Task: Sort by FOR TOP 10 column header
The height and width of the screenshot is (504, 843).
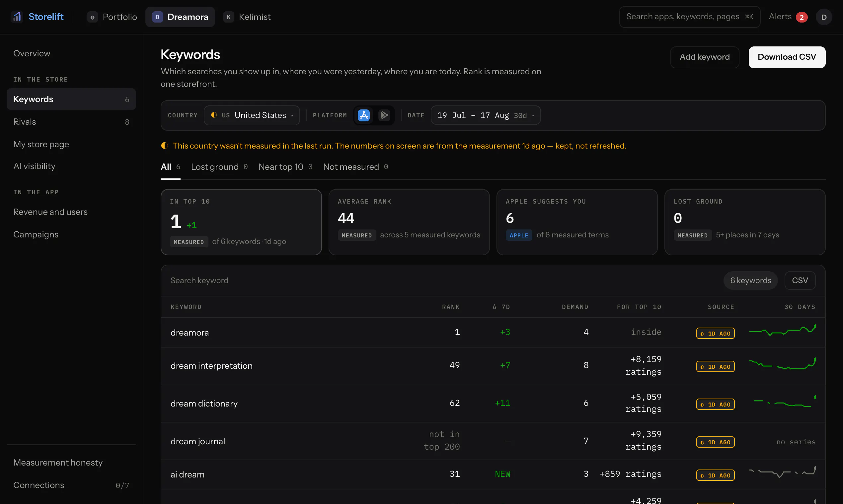Action: point(639,307)
